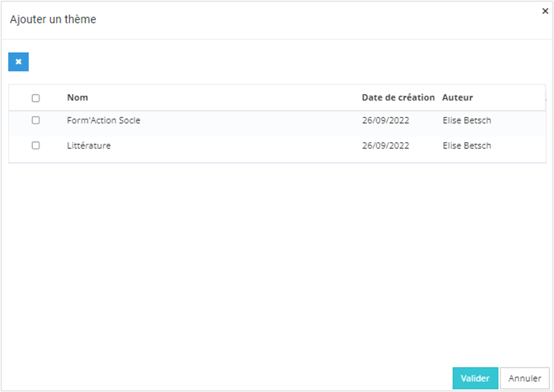
Task: Sort by Date de création header
Action: coord(398,98)
